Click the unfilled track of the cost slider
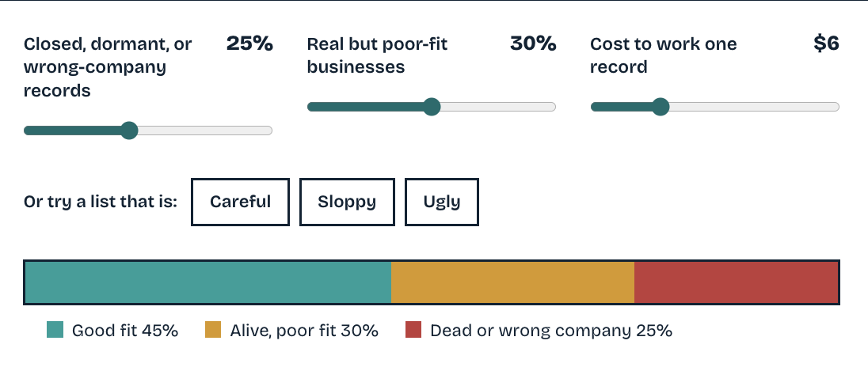Screen dimensions: 868x386 (x=755, y=107)
